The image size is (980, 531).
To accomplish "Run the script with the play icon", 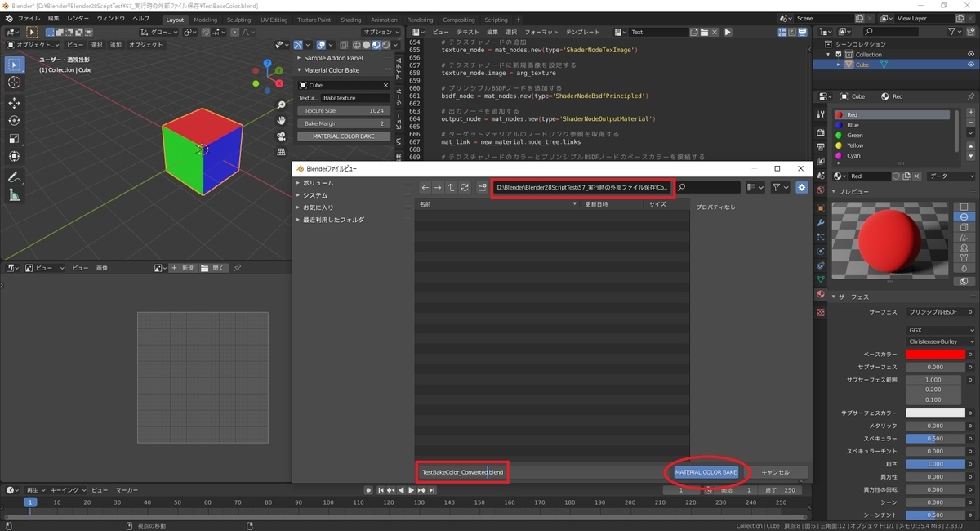I will pos(728,32).
